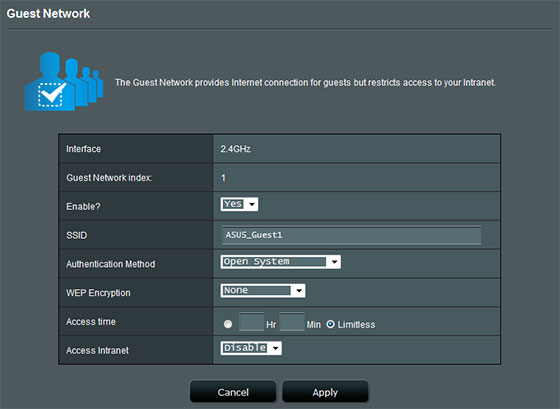This screenshot has height=409, width=560.
Task: Select the Limitless radio button
Action: [x=331, y=324]
